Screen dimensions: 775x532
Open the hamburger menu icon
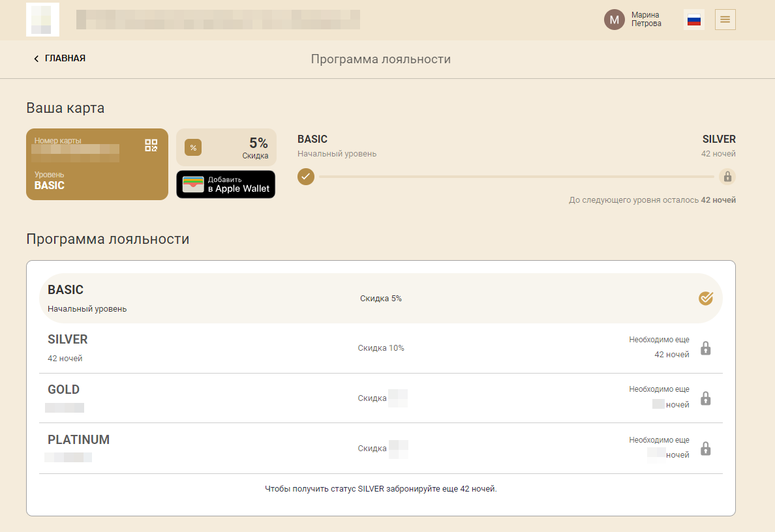tap(725, 20)
